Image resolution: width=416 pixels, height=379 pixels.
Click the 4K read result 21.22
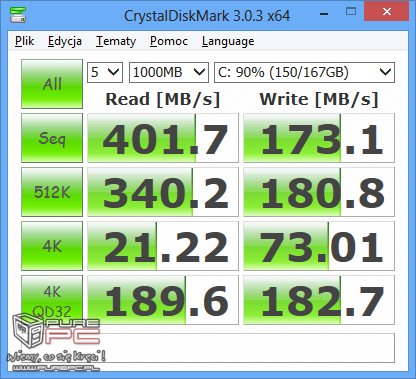coord(163,246)
